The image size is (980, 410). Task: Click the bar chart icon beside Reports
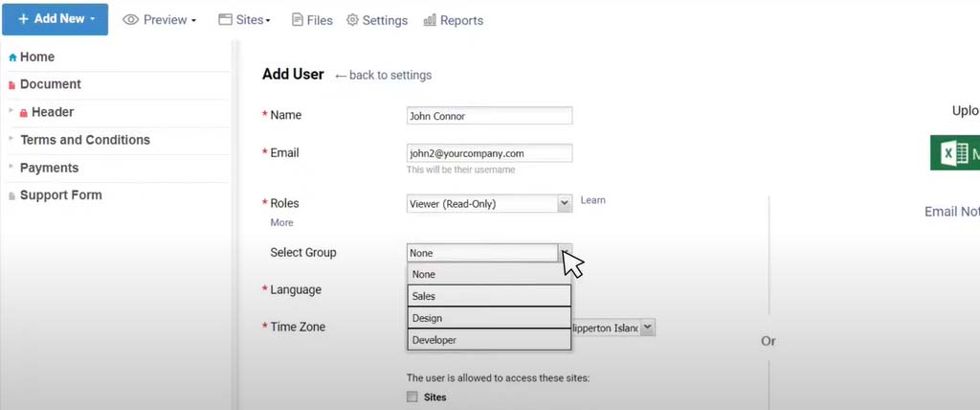[430, 20]
